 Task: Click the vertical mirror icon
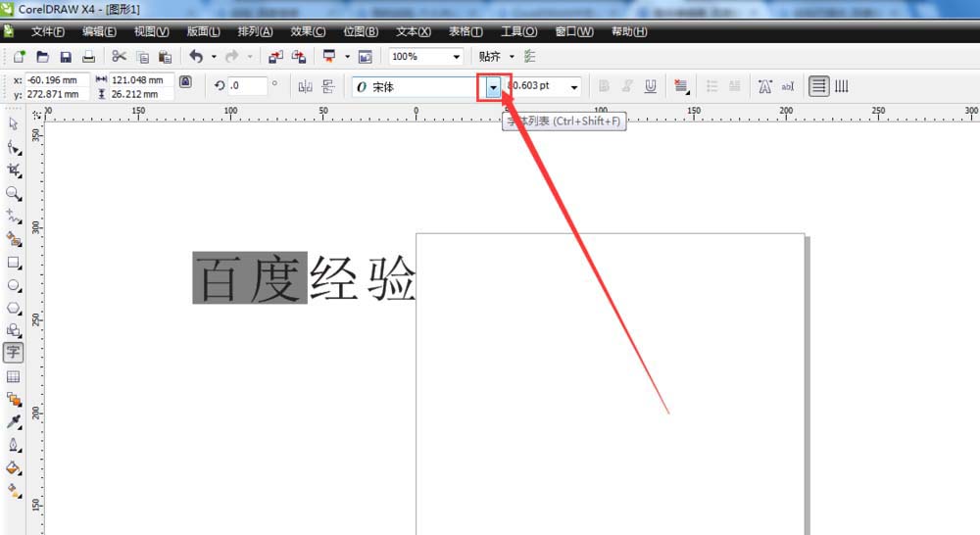(328, 86)
